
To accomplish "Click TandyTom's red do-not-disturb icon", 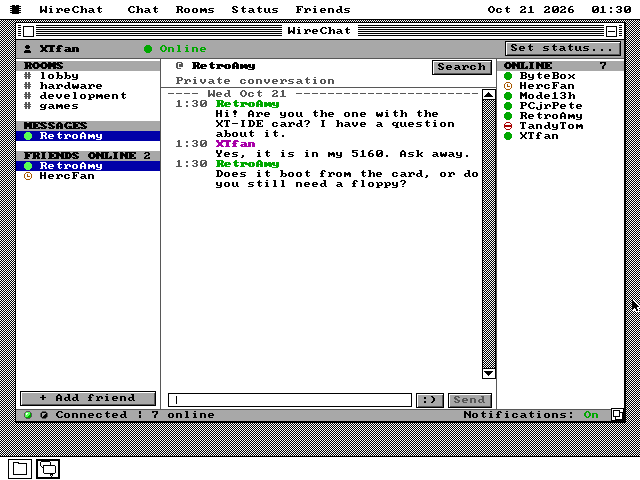I will (508, 126).
